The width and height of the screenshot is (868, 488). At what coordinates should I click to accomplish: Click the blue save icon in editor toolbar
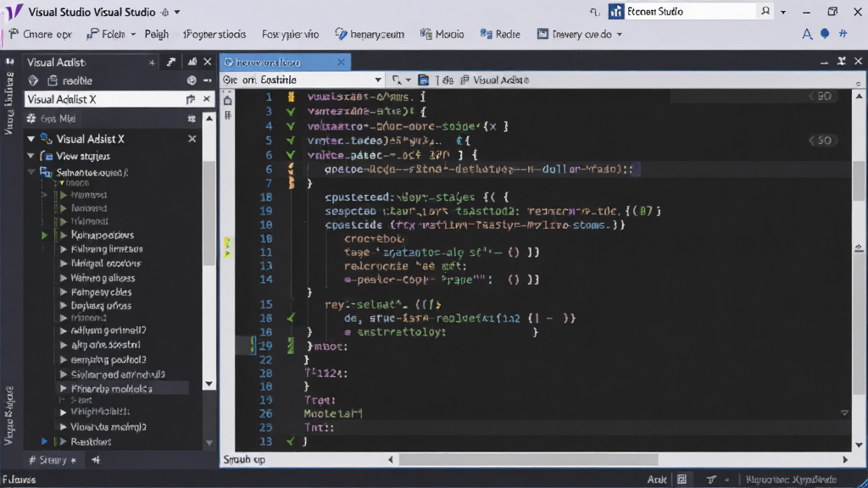424,80
